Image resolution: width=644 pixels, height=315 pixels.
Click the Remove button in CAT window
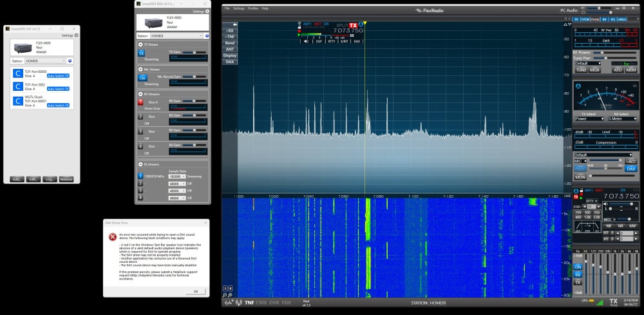[x=66, y=179]
